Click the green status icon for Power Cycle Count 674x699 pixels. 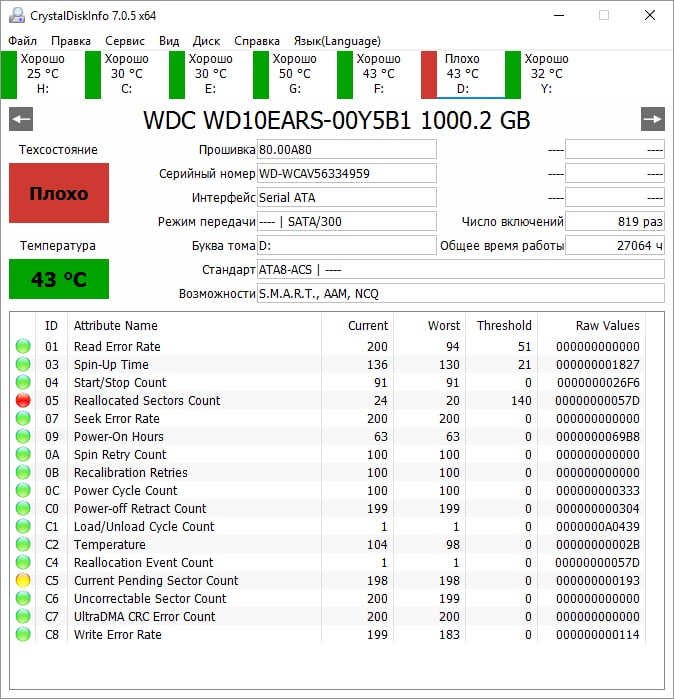pos(23,490)
